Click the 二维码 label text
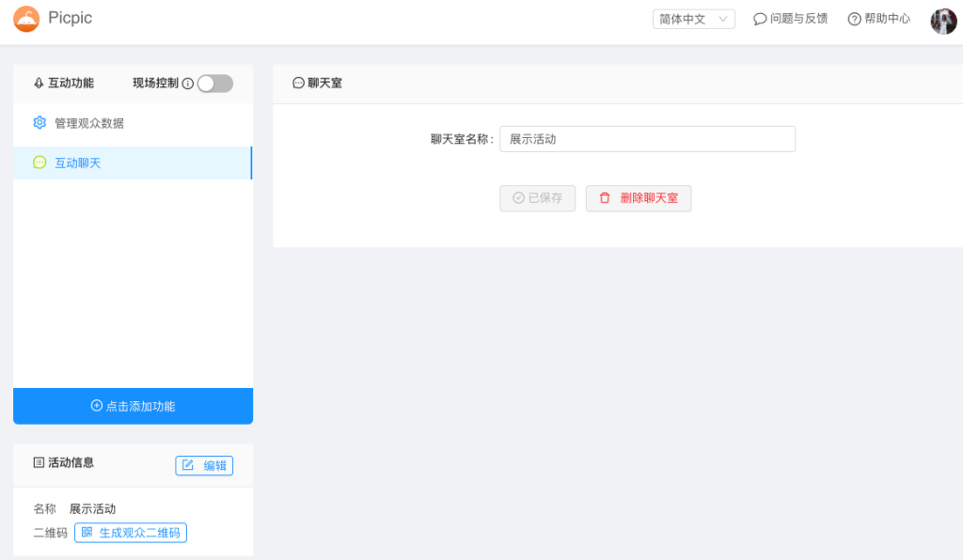 coord(51,533)
